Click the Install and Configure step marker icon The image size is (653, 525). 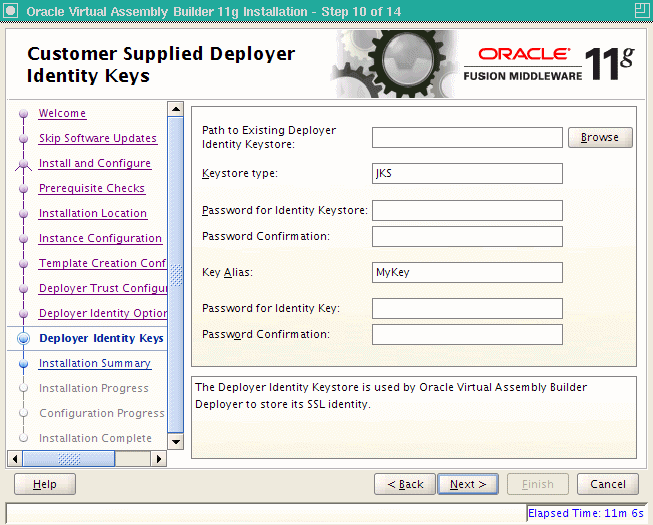(x=24, y=164)
